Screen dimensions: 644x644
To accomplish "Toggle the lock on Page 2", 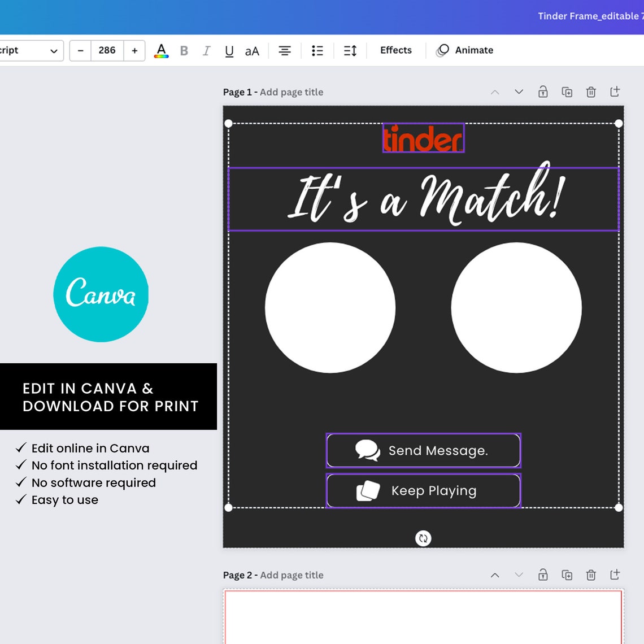I will (543, 575).
